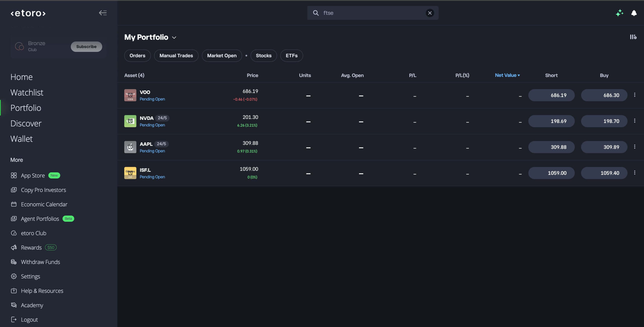Buy VOO at 686.30
Image resolution: width=644 pixels, height=327 pixels.
tap(604, 95)
